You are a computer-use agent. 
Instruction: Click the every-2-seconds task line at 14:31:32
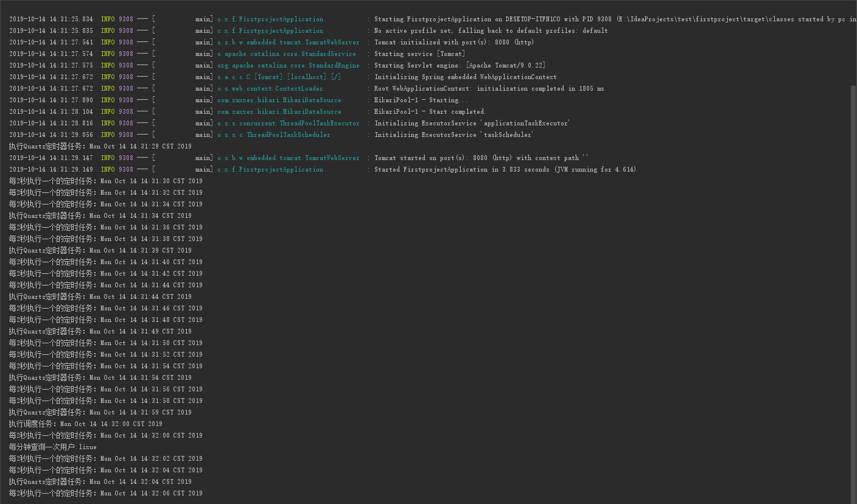[106, 193]
